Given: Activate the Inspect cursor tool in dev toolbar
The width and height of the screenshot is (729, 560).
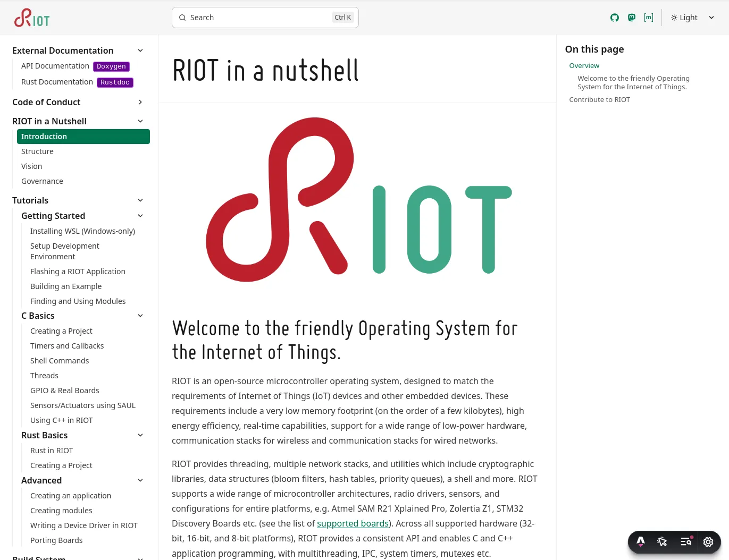Looking at the screenshot, I should point(662,542).
